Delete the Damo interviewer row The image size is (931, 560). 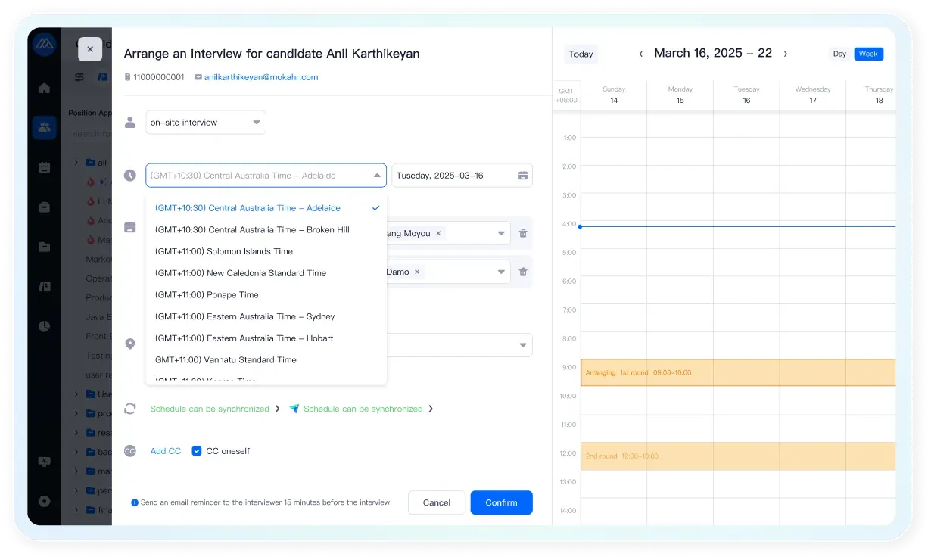tap(523, 272)
